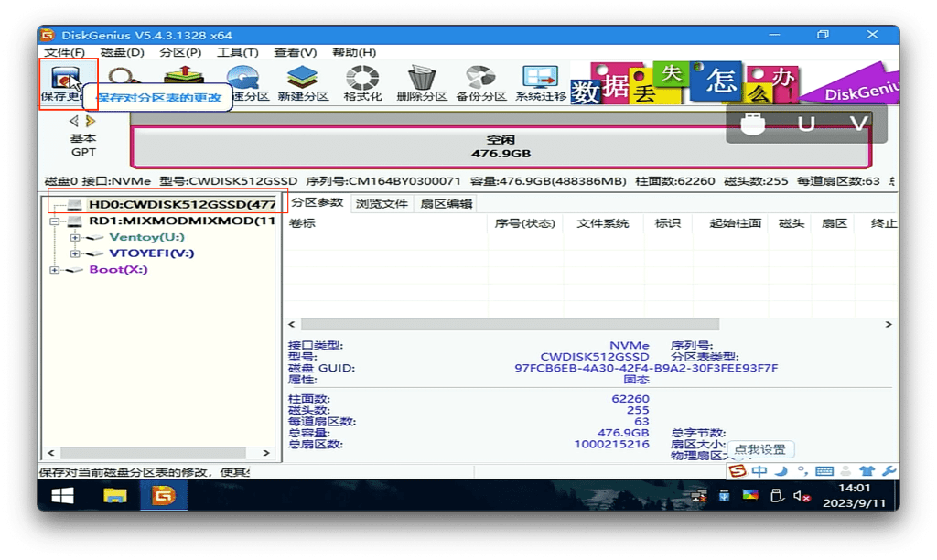Click the Delete Partition (删除分区) trash icon

(x=421, y=82)
